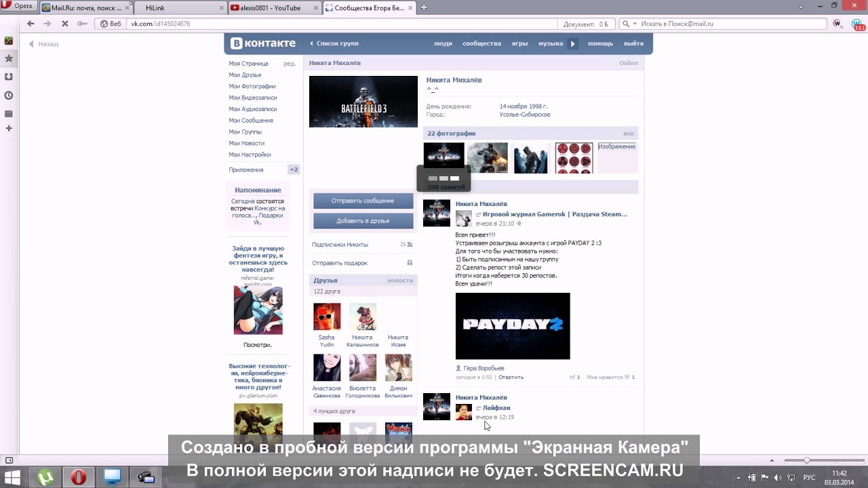Open the downloads sidebar panel
The image size is (868, 488).
coord(8,77)
